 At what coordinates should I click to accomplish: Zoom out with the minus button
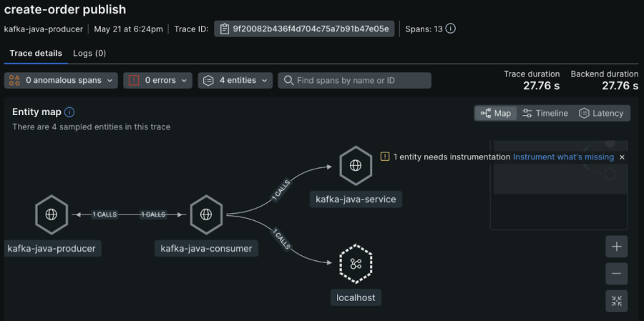coord(617,274)
